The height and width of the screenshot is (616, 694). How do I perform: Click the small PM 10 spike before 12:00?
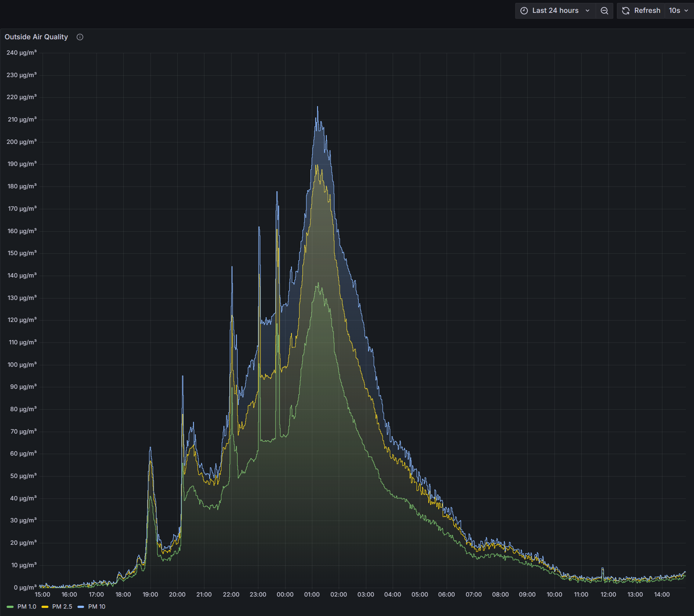(603, 569)
